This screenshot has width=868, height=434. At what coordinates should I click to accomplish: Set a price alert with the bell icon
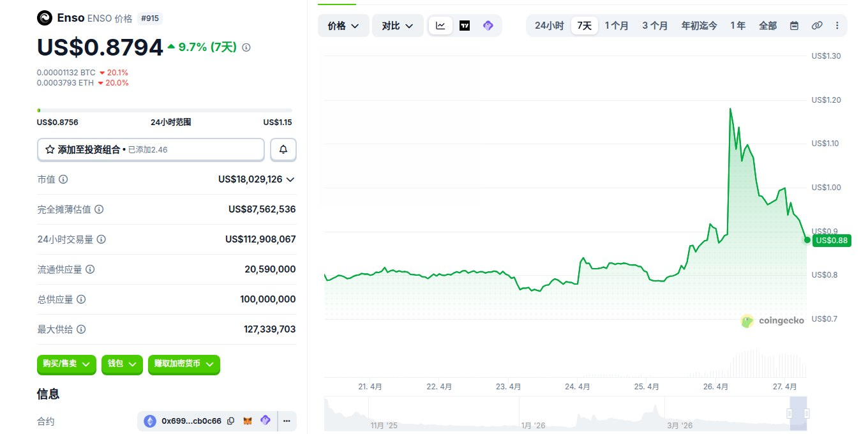(x=283, y=149)
